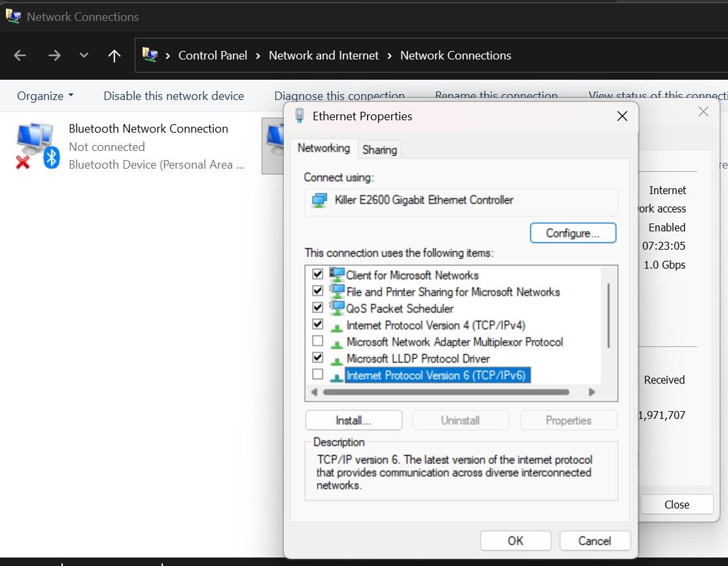The width and height of the screenshot is (728, 566).
Task: Click Killer E2600 Gigabit Ethernet Controller field
Action: click(x=461, y=201)
